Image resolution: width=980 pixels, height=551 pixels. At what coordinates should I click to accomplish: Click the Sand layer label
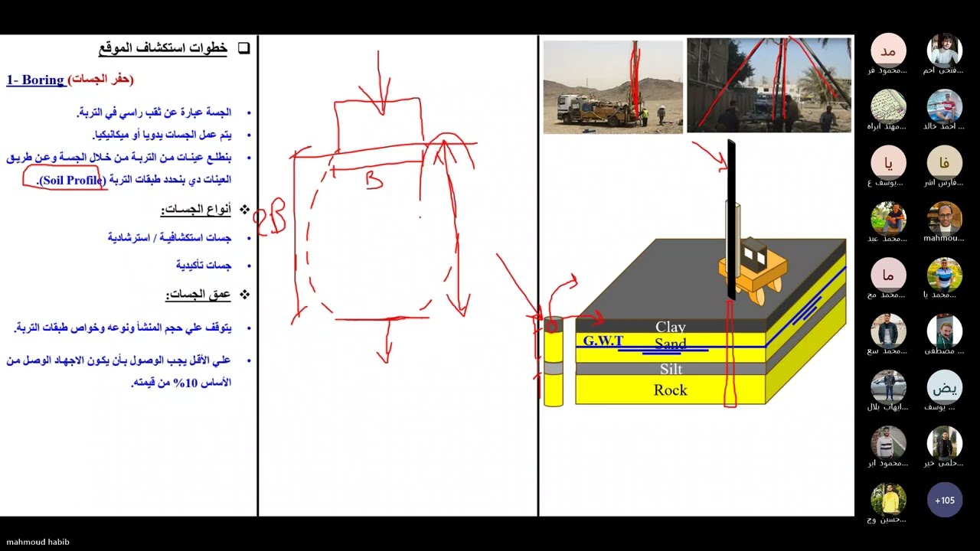click(671, 344)
